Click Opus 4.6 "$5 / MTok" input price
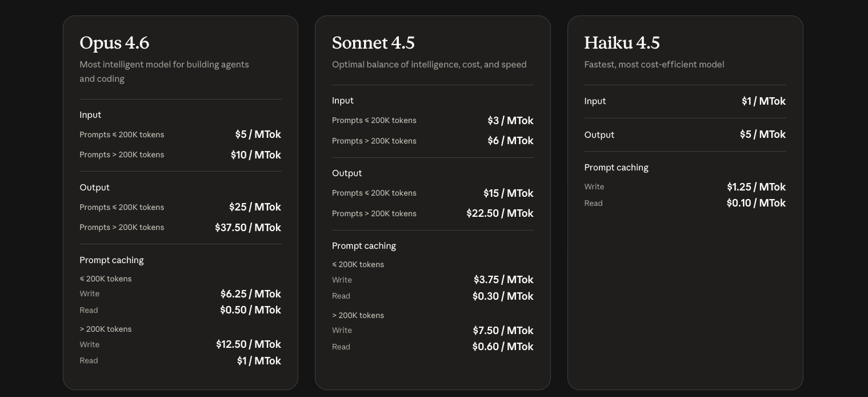 258,134
